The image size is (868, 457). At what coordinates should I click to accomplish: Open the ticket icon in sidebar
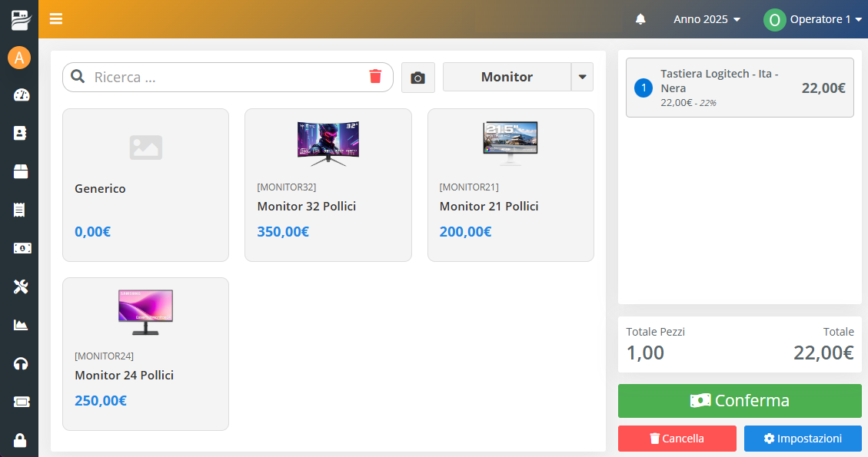(x=22, y=402)
